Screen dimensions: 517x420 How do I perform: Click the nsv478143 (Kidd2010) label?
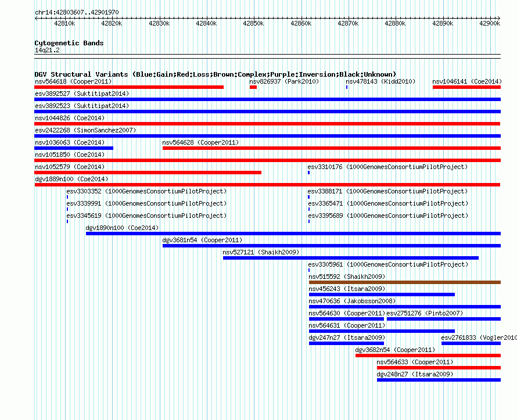380,81
